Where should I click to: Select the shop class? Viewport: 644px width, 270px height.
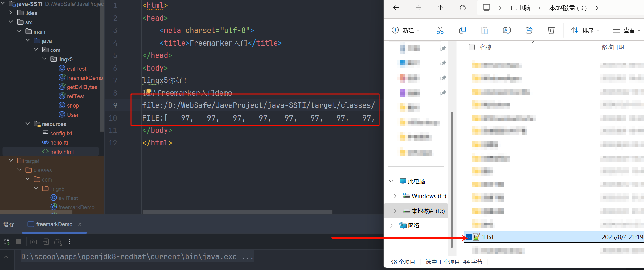(x=73, y=105)
